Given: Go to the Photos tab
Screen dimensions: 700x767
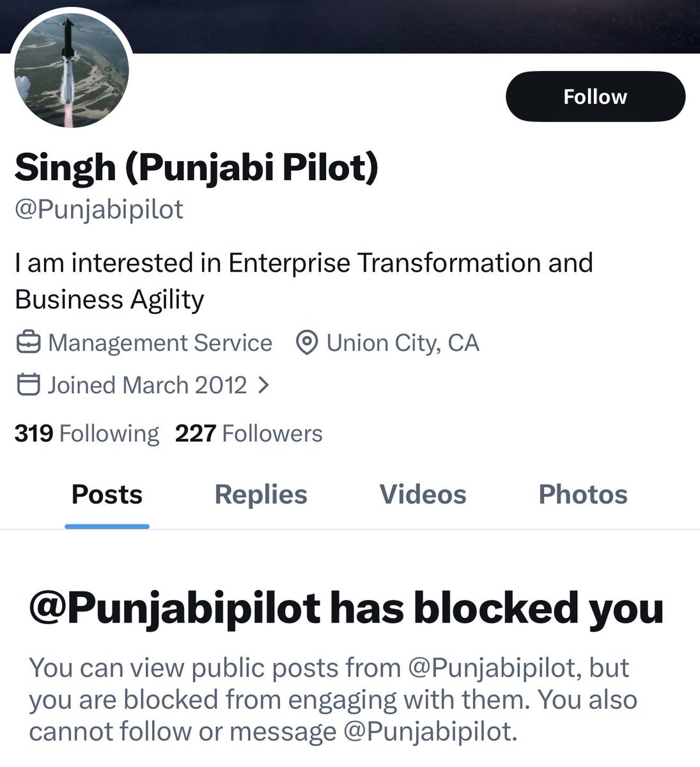Looking at the screenshot, I should (583, 495).
